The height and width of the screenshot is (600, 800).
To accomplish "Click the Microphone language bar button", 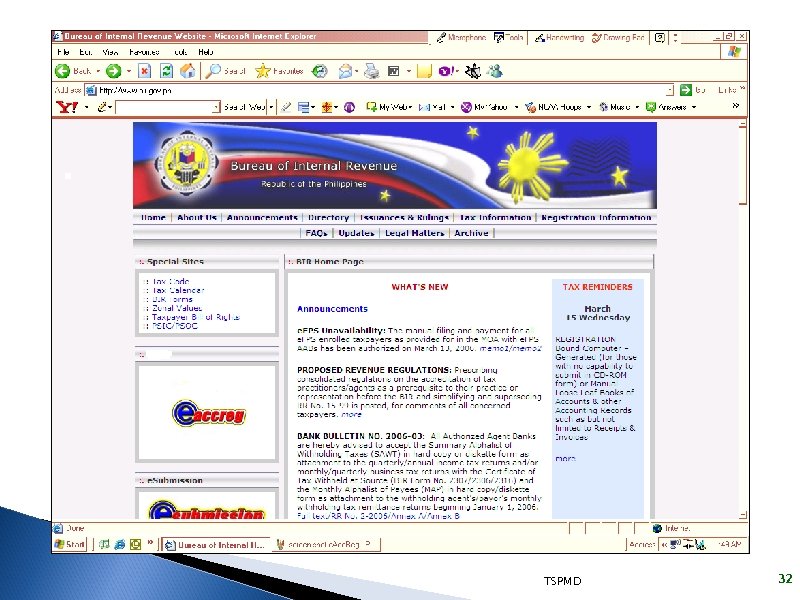I will 461,37.
